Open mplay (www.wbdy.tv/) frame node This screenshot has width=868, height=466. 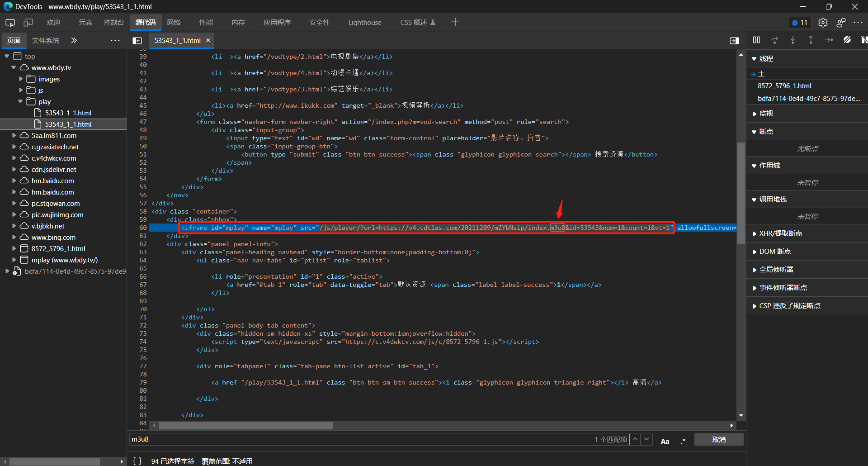tap(65, 260)
